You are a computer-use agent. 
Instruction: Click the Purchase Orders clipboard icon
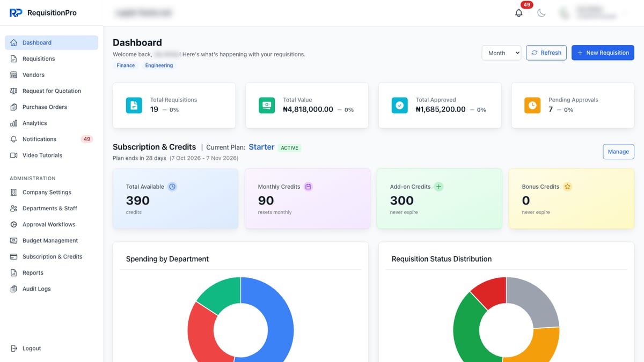coord(14,107)
